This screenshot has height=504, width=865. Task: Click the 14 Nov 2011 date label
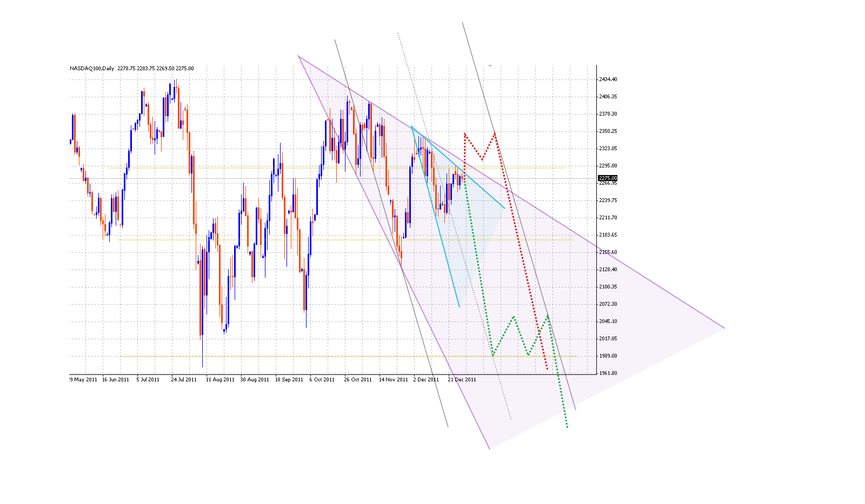(394, 380)
